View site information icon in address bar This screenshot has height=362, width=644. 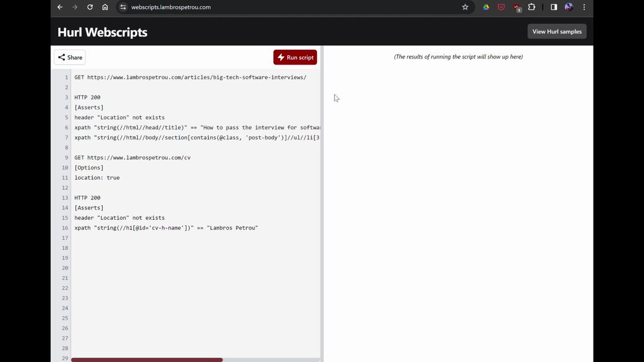(x=123, y=7)
